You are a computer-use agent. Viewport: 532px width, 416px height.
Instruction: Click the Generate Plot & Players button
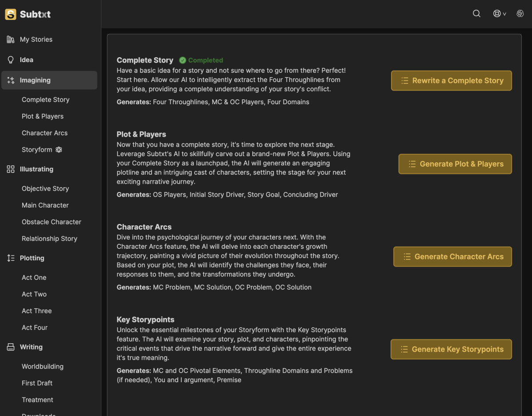455,164
